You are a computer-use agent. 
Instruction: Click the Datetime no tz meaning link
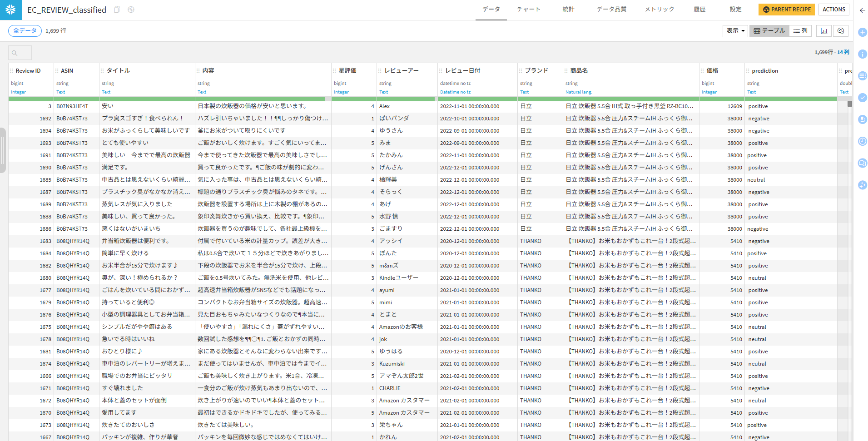tap(455, 92)
